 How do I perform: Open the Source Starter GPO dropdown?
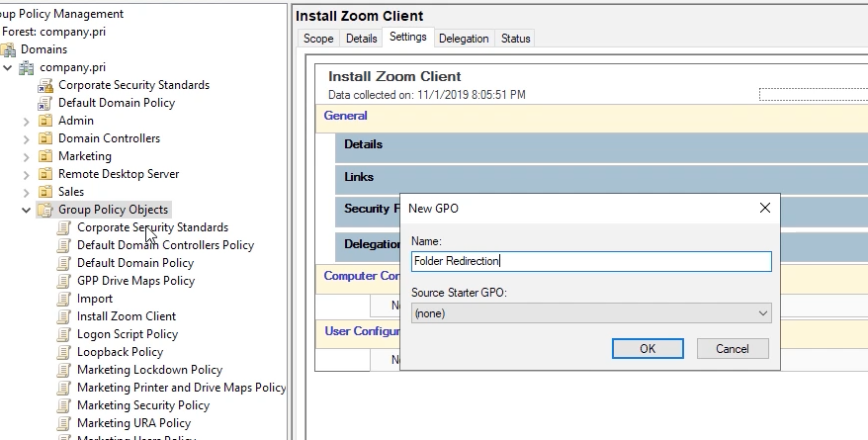(x=590, y=312)
